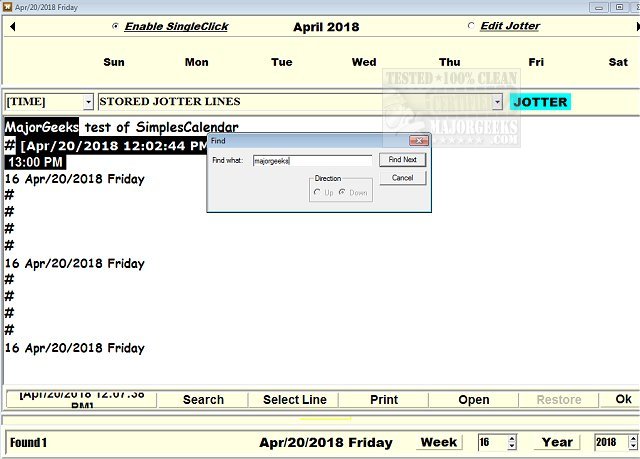Close the Find dialog
This screenshot has width=640, height=459.
point(419,141)
